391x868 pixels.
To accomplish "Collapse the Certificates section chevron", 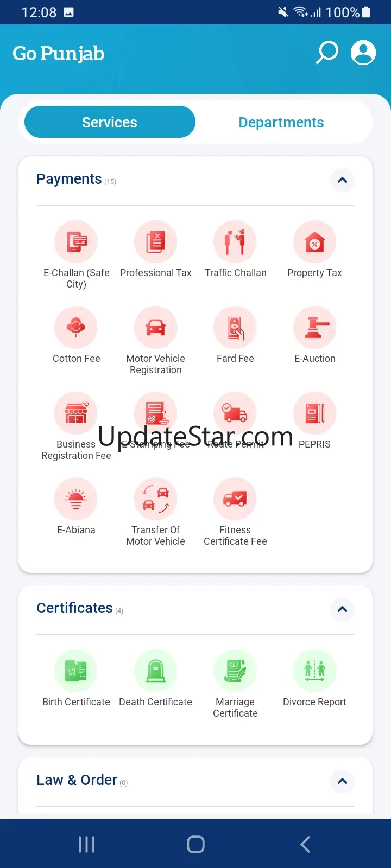I will click(x=342, y=609).
